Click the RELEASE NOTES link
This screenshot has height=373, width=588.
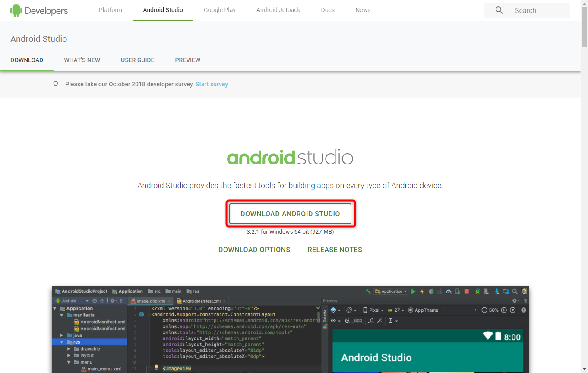pyautogui.click(x=335, y=250)
